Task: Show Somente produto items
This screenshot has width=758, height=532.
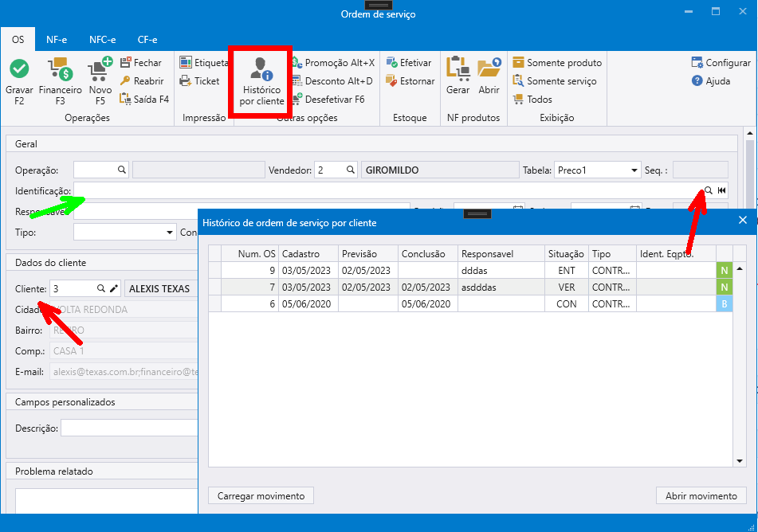Action: (x=557, y=63)
